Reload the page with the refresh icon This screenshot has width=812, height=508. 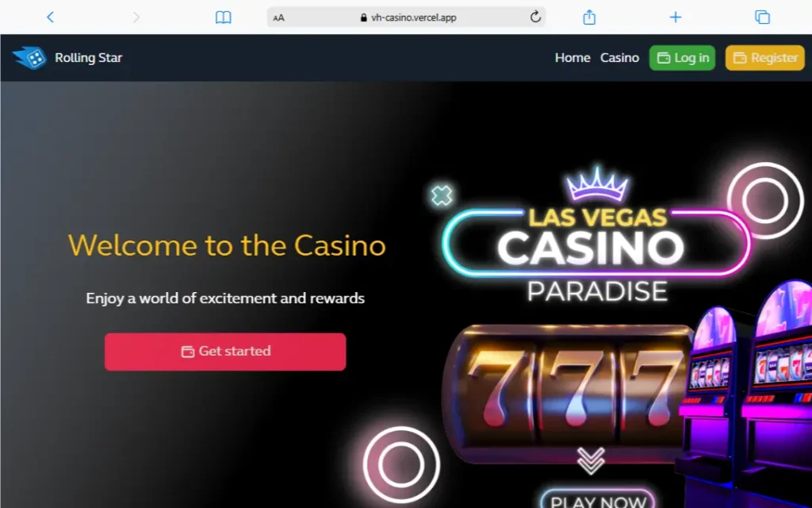point(535,17)
